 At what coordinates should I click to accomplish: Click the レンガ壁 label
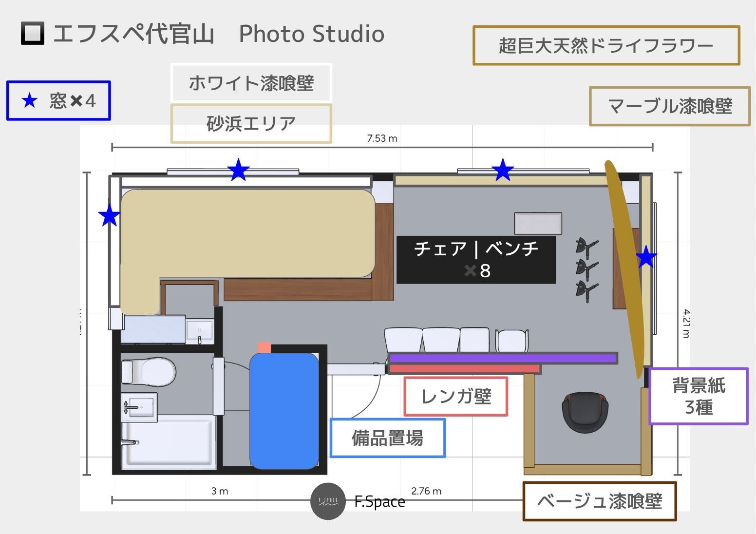pyautogui.click(x=455, y=396)
